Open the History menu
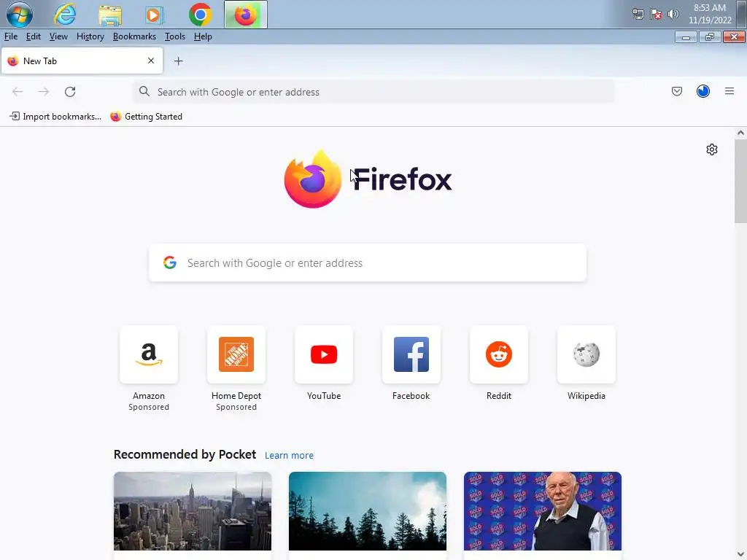 pos(90,36)
